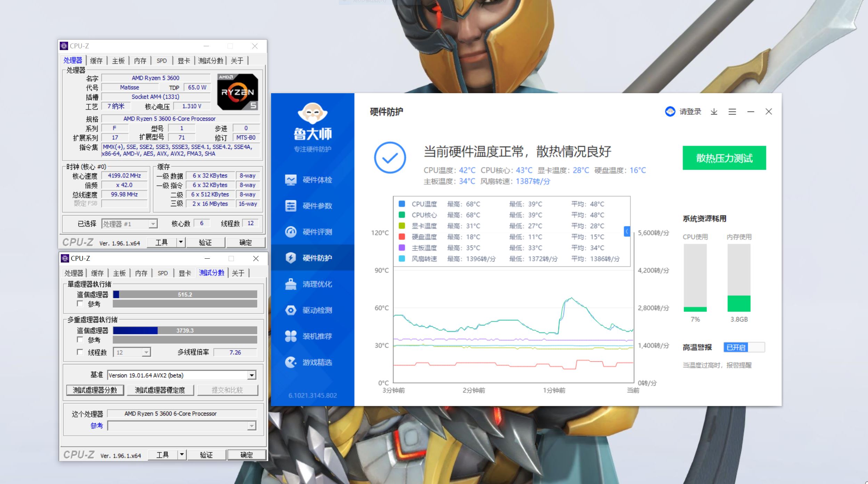The width and height of the screenshot is (868, 484).
Task: Enable 线程数 checkbox
Action: pyautogui.click(x=80, y=352)
